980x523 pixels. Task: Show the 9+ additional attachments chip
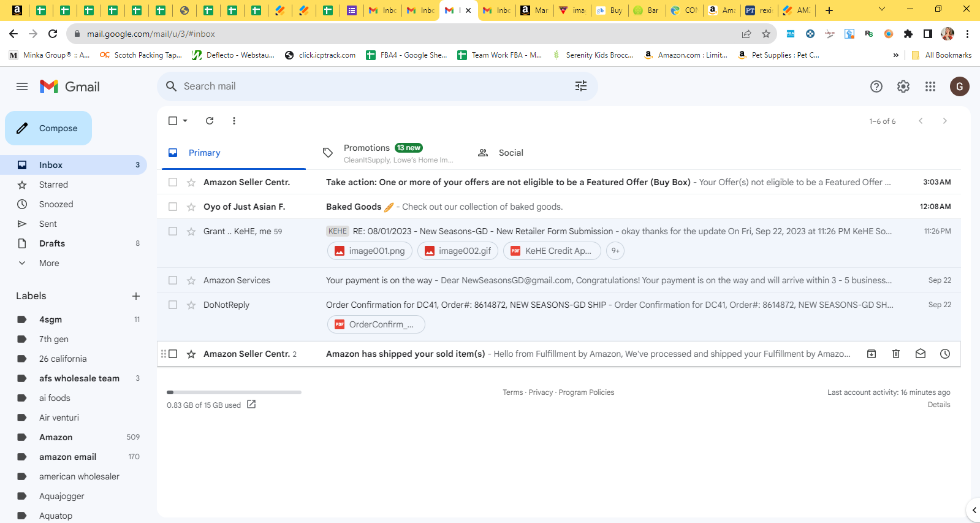click(x=615, y=251)
